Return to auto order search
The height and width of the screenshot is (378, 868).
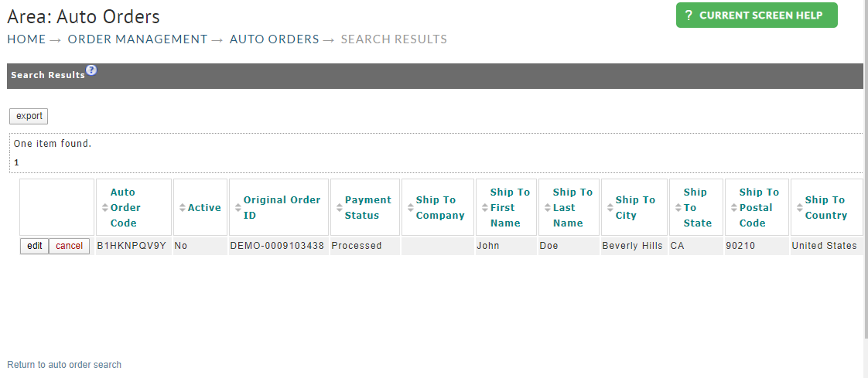click(64, 364)
